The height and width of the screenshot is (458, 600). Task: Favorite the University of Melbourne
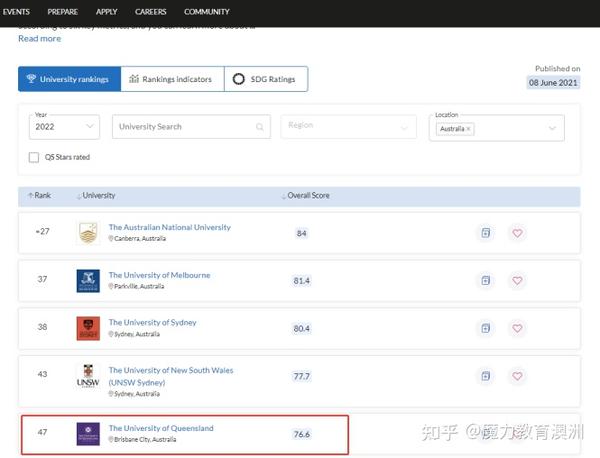pyautogui.click(x=517, y=280)
